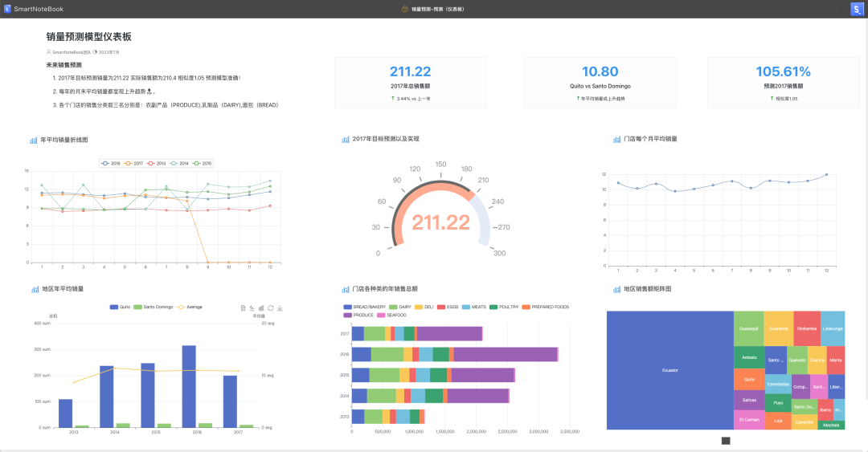Click chart icon beside 年平均销量折线图

click(x=34, y=140)
